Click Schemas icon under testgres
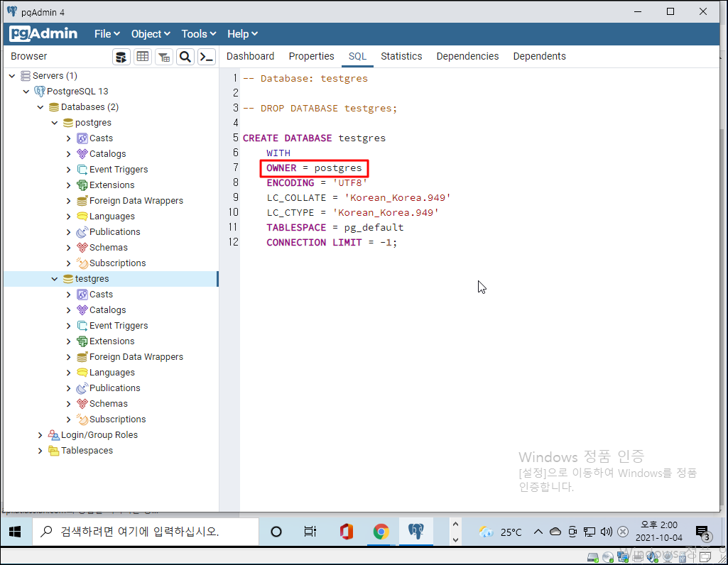The height and width of the screenshot is (565, 728). 82,404
